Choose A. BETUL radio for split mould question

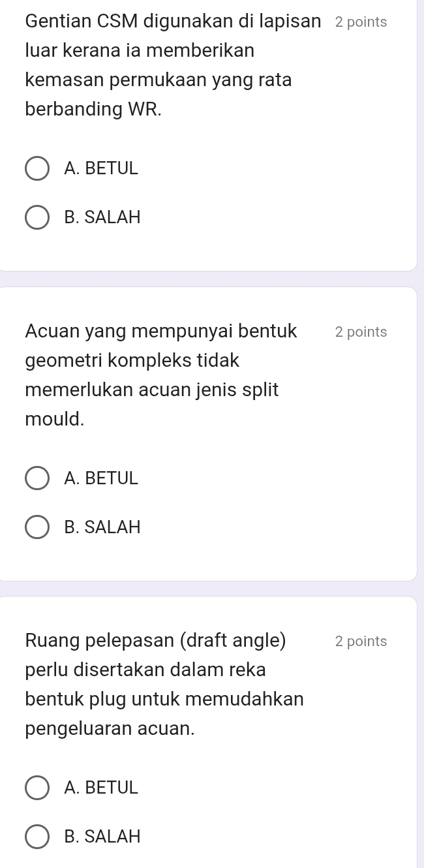point(37,478)
